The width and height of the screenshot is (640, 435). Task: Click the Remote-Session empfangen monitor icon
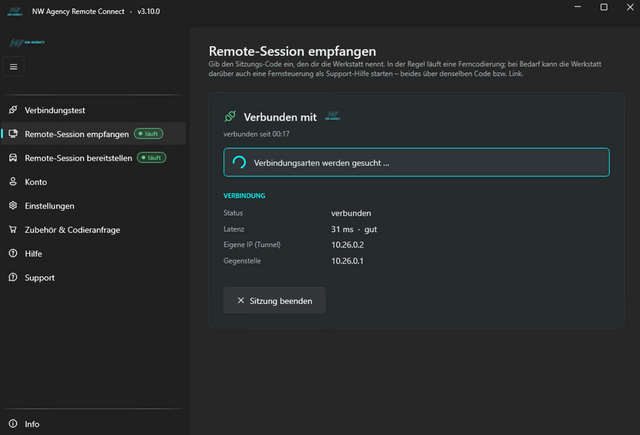[x=13, y=134]
